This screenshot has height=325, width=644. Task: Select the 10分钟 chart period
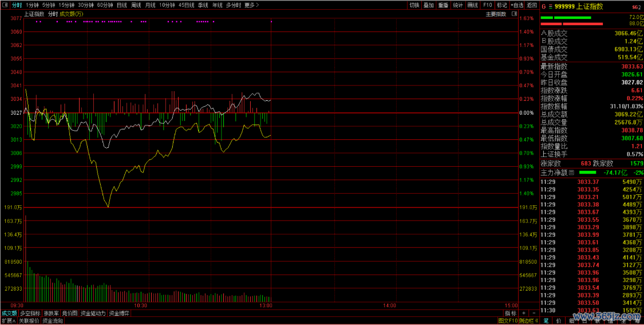[x=167, y=5]
